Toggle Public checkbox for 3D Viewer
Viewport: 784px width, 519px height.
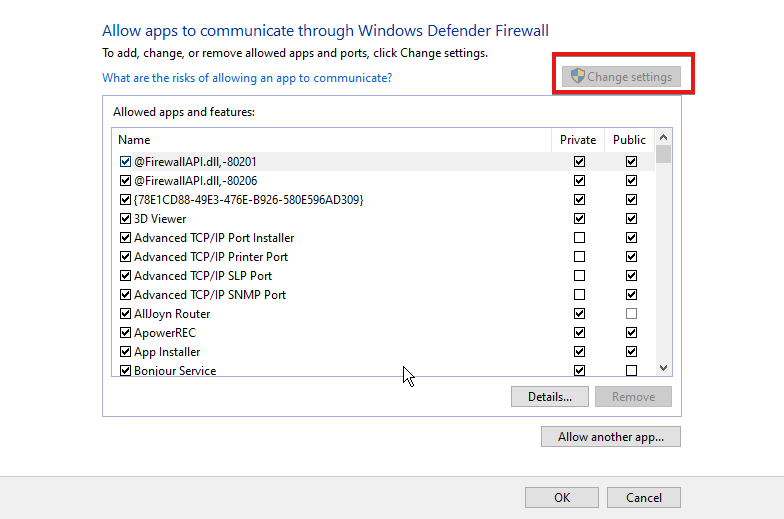coord(631,218)
